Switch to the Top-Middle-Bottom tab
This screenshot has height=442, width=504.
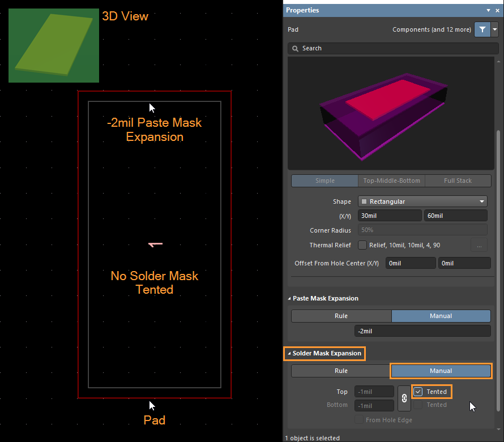[391, 181]
